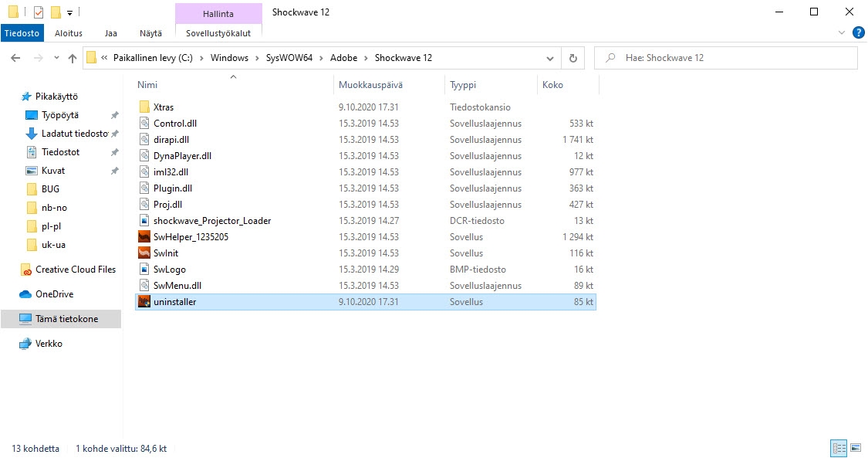This screenshot has height=458, width=868.
Task: Click the Hallinta contextual tab header
Action: (218, 14)
